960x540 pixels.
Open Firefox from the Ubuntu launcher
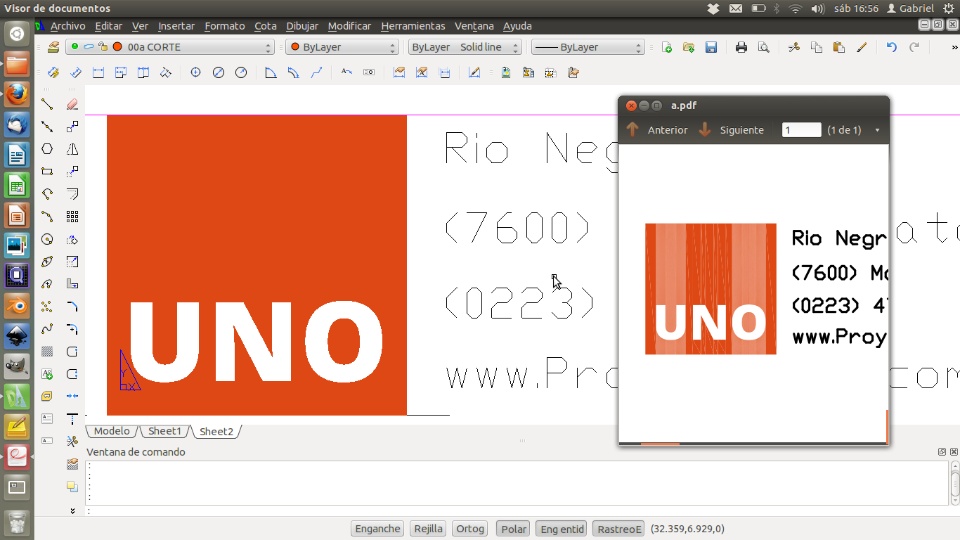(17, 94)
